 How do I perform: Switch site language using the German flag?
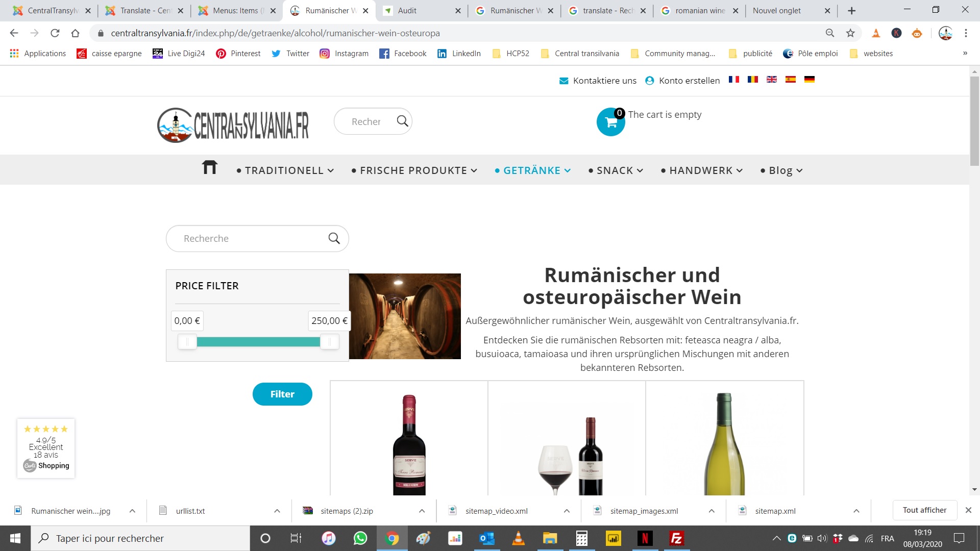[x=809, y=80]
